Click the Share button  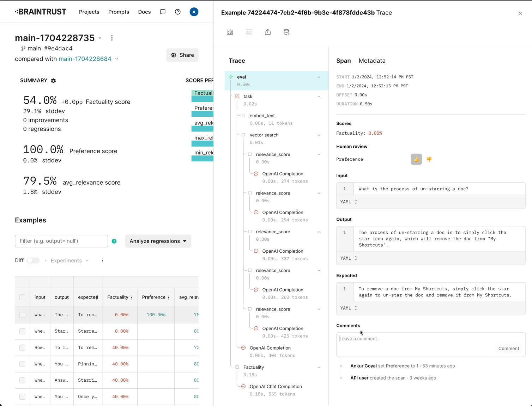[182, 55]
